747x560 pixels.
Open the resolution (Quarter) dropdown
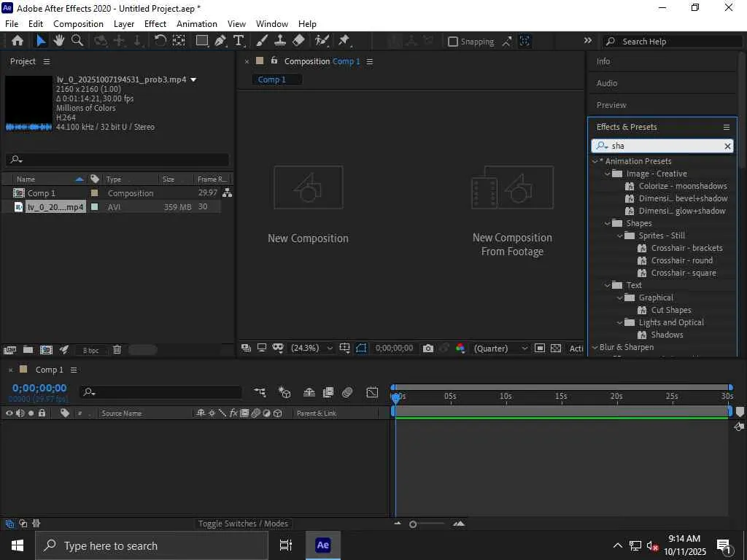coord(500,348)
